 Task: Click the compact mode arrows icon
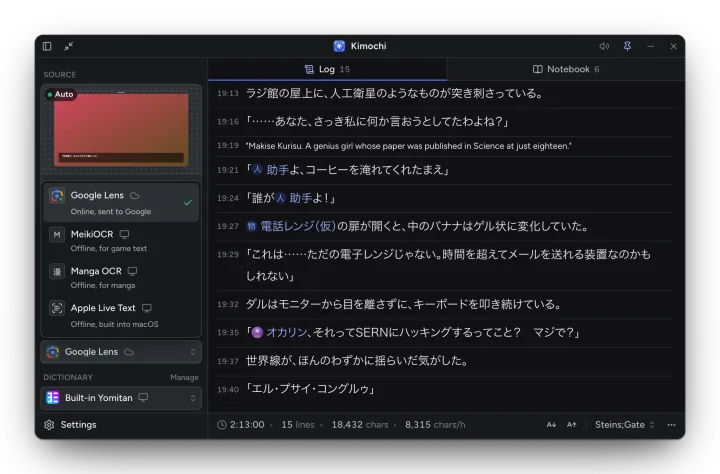click(x=68, y=46)
